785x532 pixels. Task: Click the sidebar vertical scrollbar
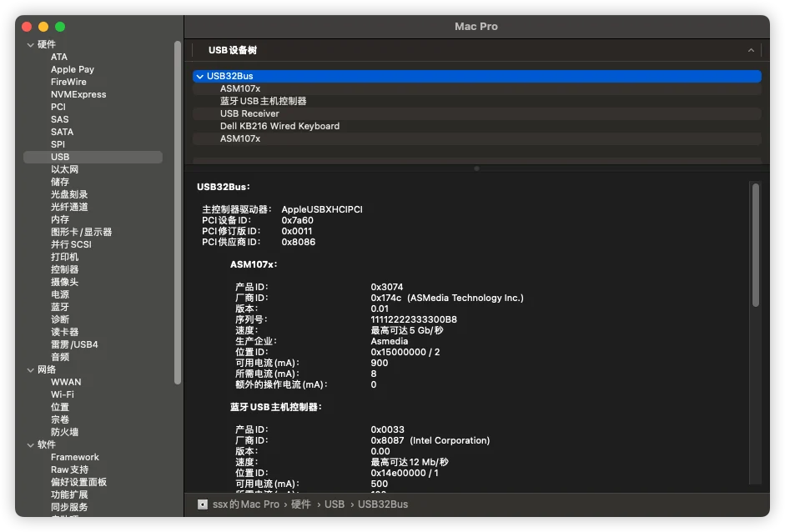(177, 213)
